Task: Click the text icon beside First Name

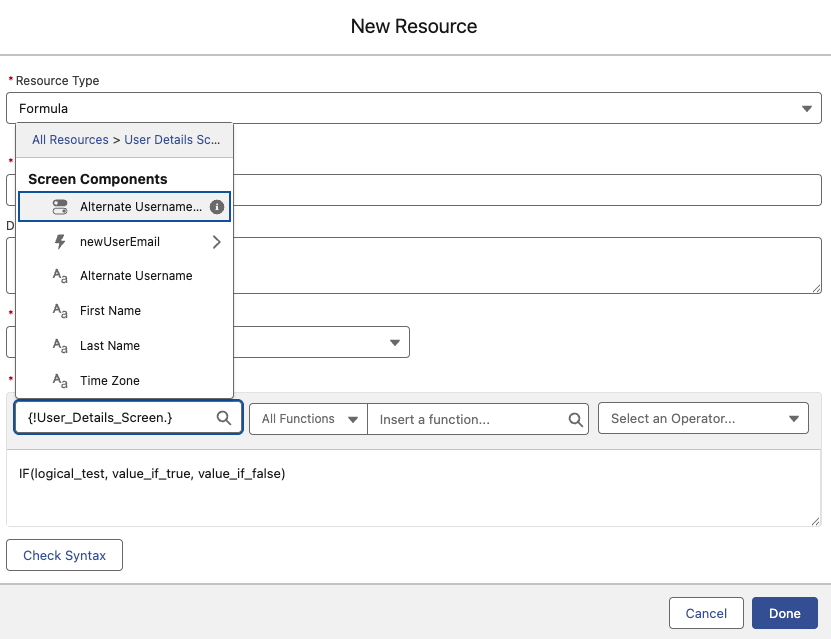Action: [60, 311]
